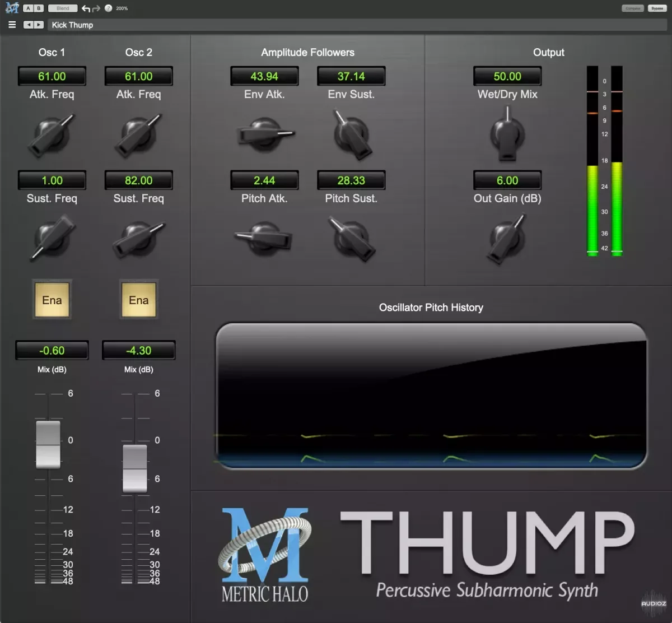Click the Env Sust. knob
Screen dimensions: 672x623
point(352,134)
